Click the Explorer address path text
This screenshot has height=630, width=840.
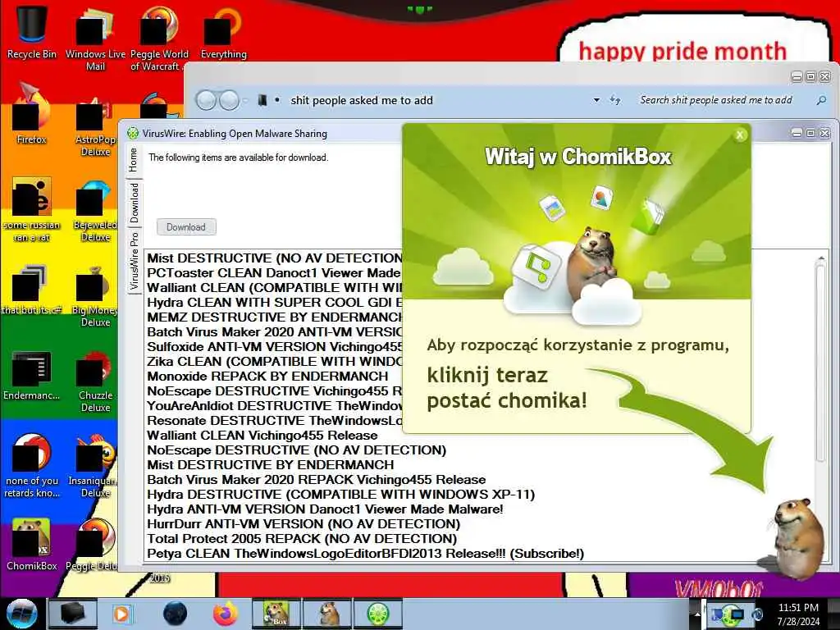coord(362,100)
